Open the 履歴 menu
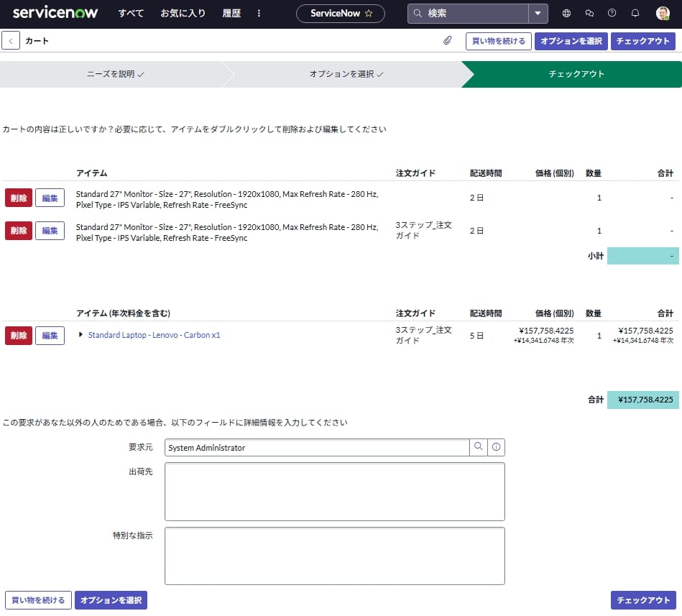The height and width of the screenshot is (616, 682). pyautogui.click(x=231, y=14)
